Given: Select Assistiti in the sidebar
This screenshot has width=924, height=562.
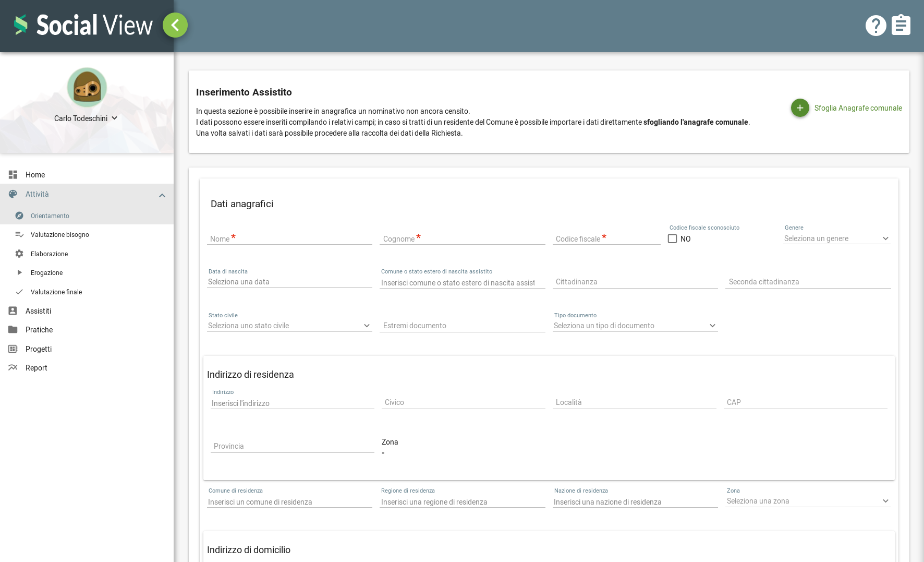Looking at the screenshot, I should (x=38, y=311).
